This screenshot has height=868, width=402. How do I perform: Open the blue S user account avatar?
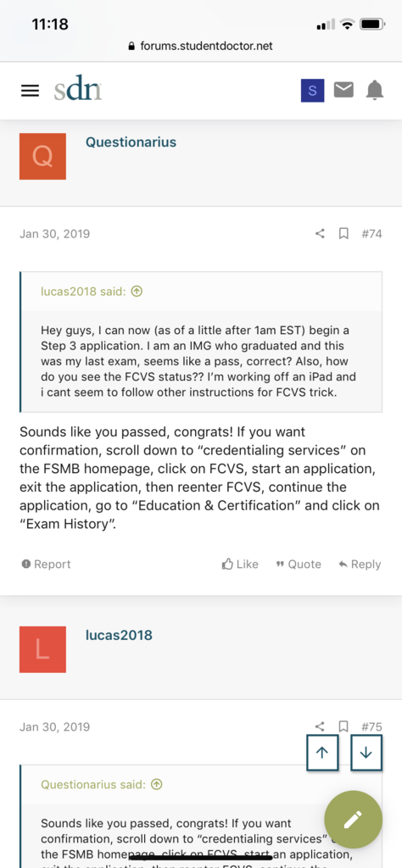tap(312, 91)
